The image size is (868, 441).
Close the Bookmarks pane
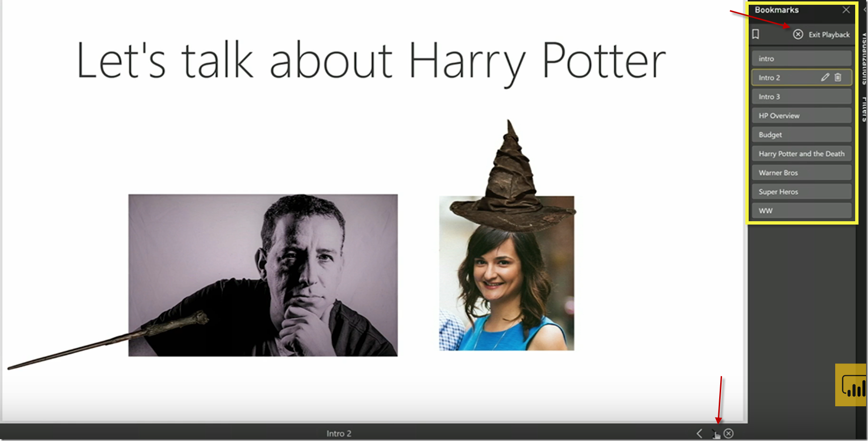[846, 10]
